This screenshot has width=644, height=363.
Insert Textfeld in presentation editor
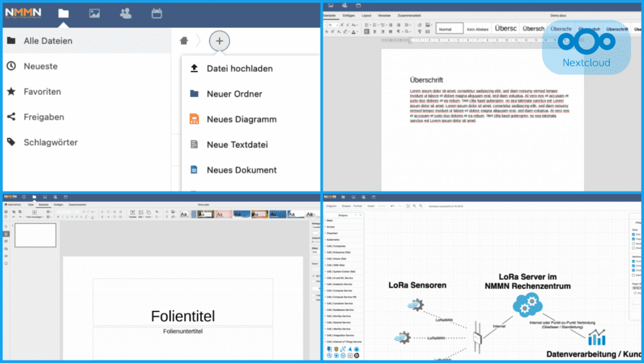pyautogui.click(x=132, y=214)
